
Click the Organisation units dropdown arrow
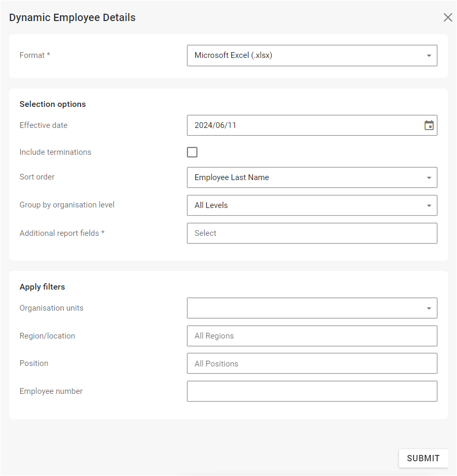coord(429,308)
